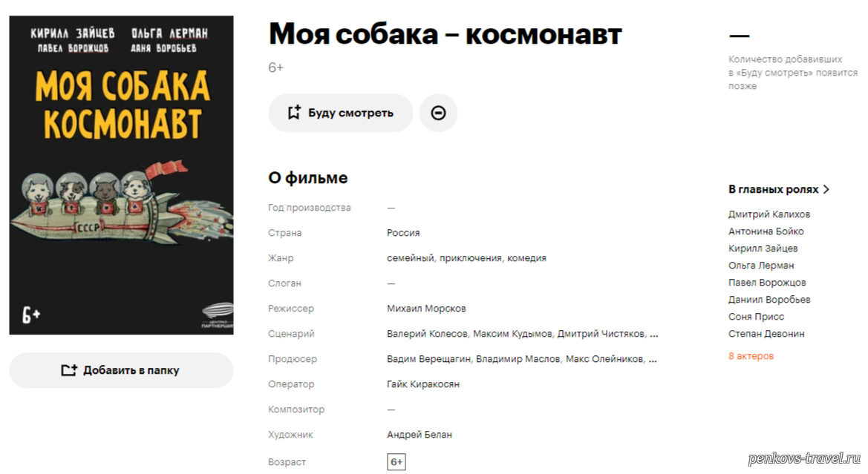The width and height of the screenshot is (868, 474).
Task: Expand В главных ролях chevron arrow
Action: tap(826, 189)
